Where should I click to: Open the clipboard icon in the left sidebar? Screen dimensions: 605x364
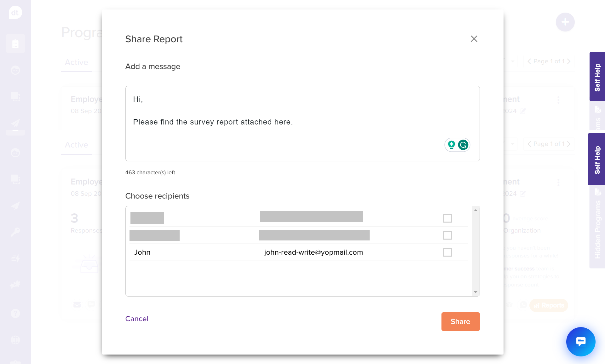[15, 43]
